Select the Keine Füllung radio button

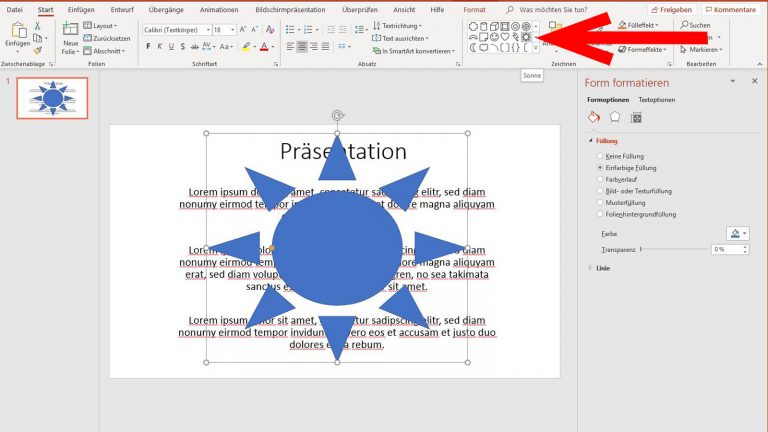click(x=600, y=156)
